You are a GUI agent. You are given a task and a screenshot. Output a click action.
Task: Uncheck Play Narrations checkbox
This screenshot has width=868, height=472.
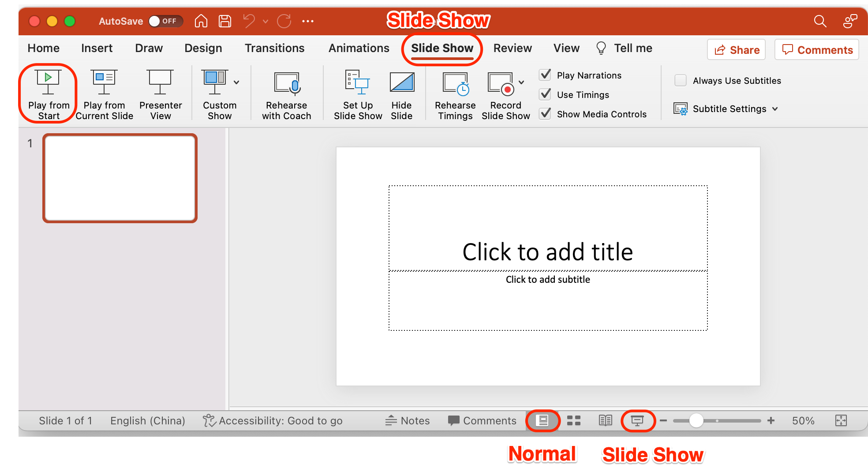546,75
